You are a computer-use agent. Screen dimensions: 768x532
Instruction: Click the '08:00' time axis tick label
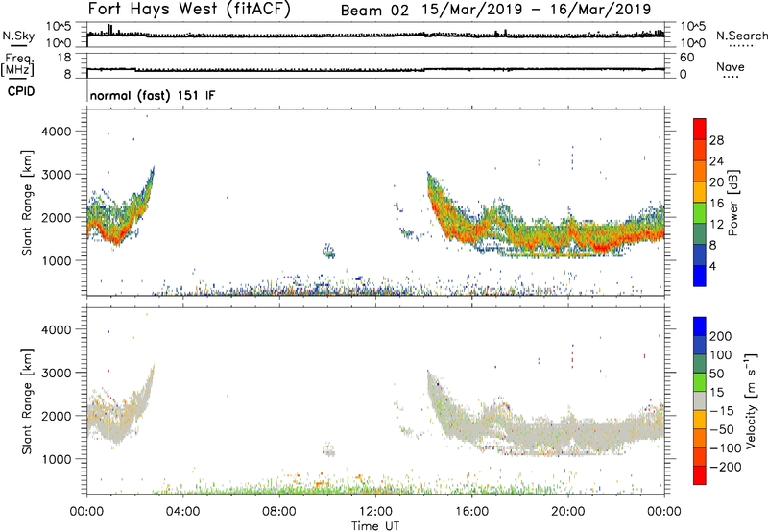pos(279,512)
